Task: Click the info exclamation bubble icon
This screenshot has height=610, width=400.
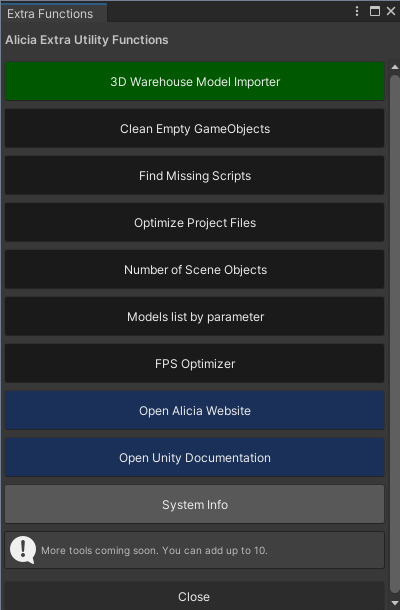Action: [x=23, y=550]
